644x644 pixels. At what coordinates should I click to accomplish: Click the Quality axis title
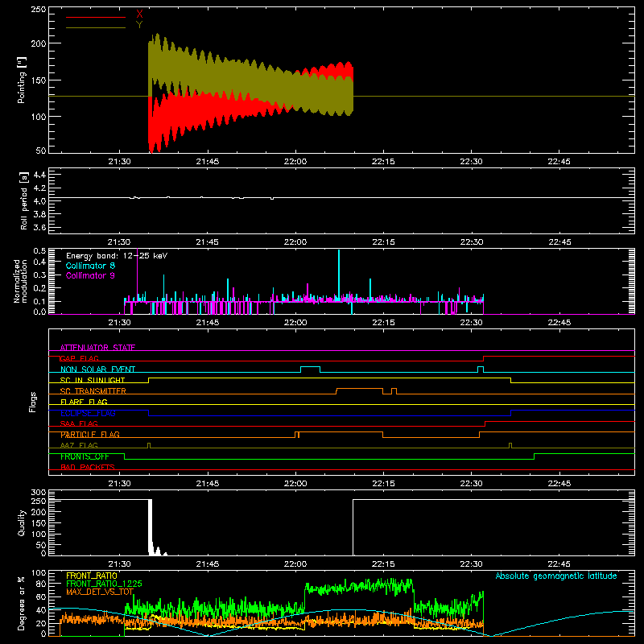click(x=22, y=522)
